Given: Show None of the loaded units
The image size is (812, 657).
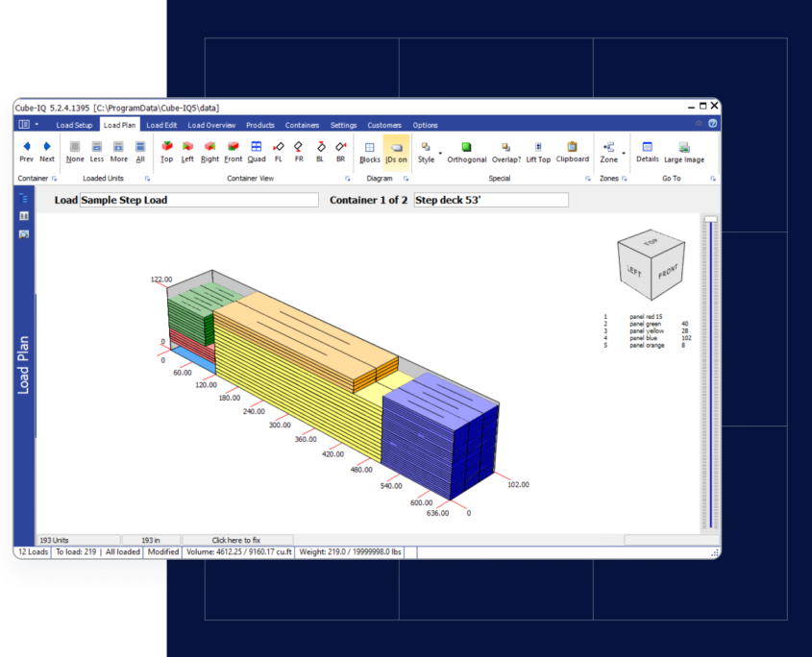Looking at the screenshot, I should click(75, 152).
